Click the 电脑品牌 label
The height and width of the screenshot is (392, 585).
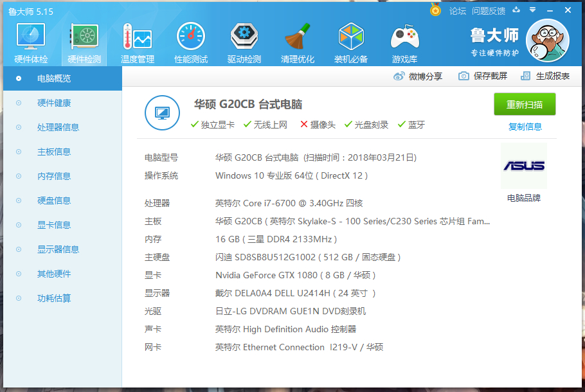click(524, 198)
